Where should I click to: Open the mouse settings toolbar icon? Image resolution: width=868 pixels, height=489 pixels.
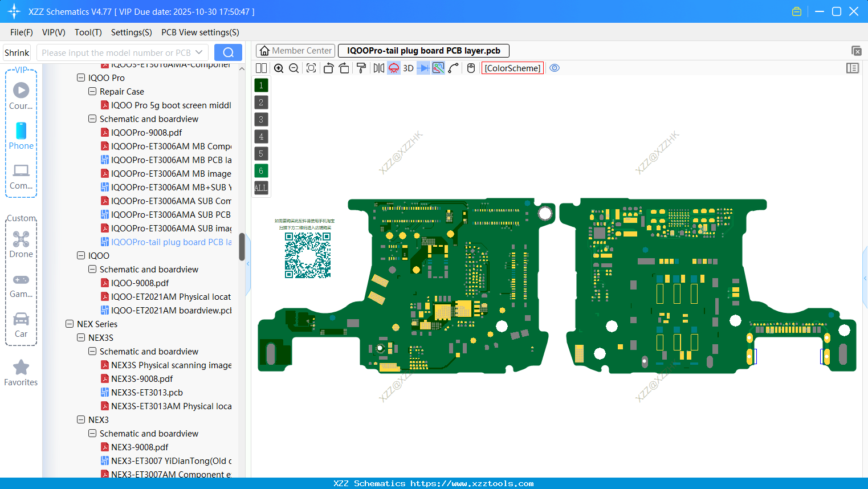[471, 68]
